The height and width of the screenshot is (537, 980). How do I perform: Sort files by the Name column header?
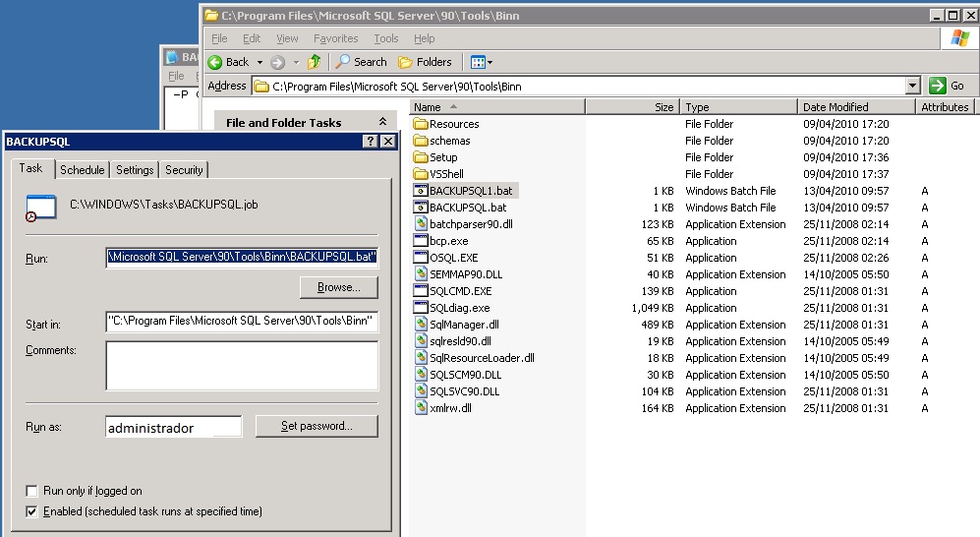(497, 107)
